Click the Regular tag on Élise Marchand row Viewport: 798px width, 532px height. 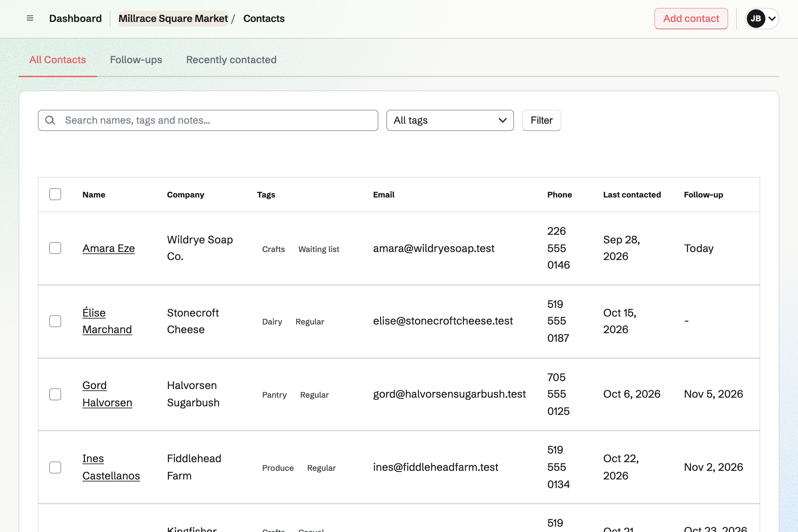[x=310, y=322]
